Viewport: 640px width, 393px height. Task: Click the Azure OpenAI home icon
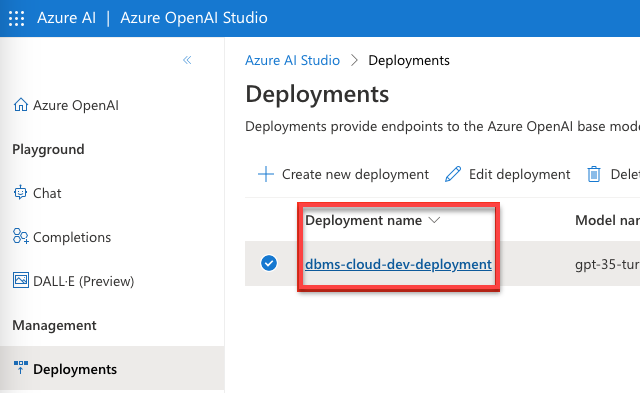click(20, 105)
